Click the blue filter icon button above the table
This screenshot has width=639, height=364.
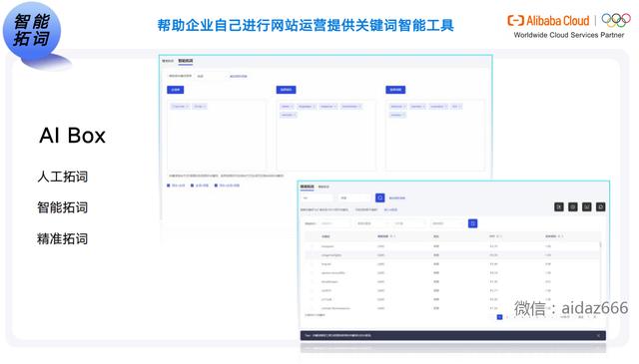(472, 223)
